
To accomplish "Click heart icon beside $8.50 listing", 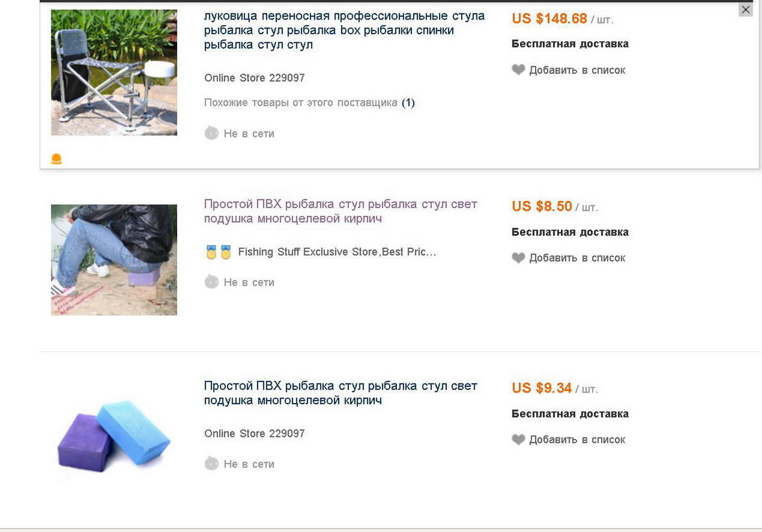I will coord(518,258).
